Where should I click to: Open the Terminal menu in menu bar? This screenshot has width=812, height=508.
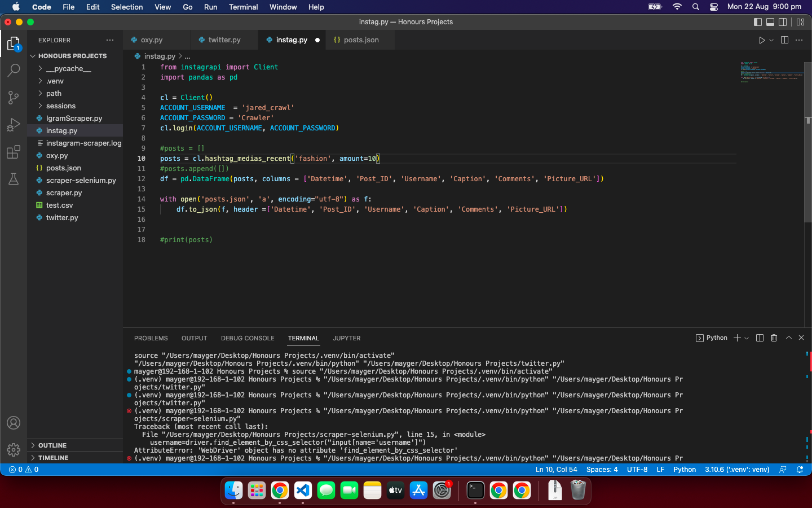[x=244, y=7]
